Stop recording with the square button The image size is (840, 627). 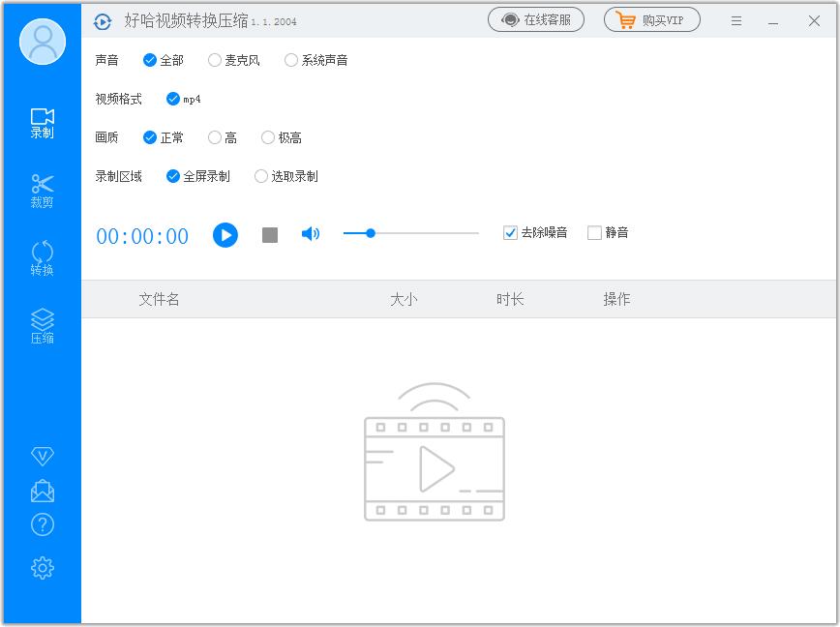(x=270, y=235)
